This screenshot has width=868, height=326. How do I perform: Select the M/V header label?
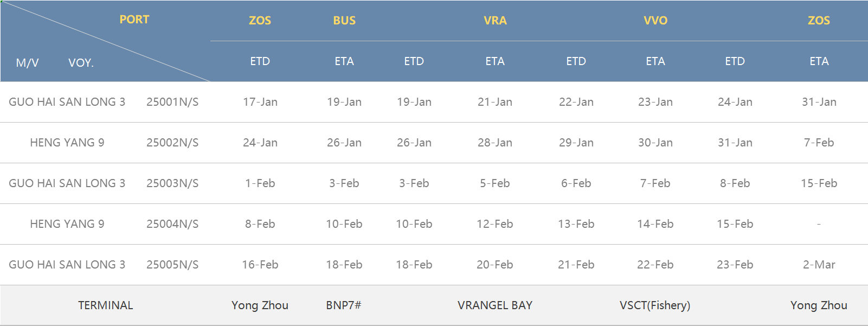27,63
